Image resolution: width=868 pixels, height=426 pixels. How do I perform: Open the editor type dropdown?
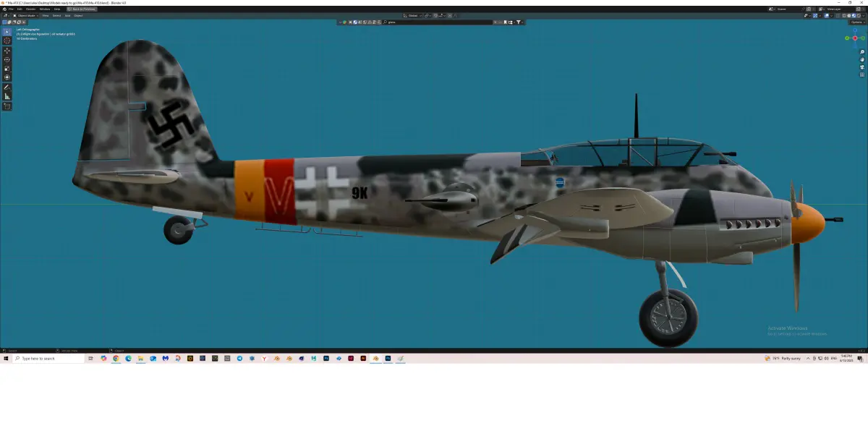pyautogui.click(x=5, y=16)
